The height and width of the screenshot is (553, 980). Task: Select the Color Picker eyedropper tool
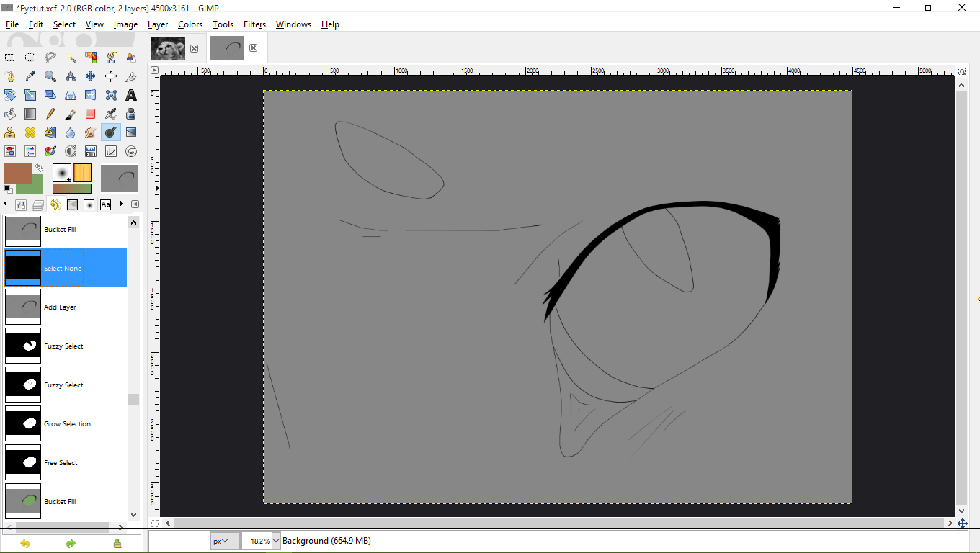[30, 76]
